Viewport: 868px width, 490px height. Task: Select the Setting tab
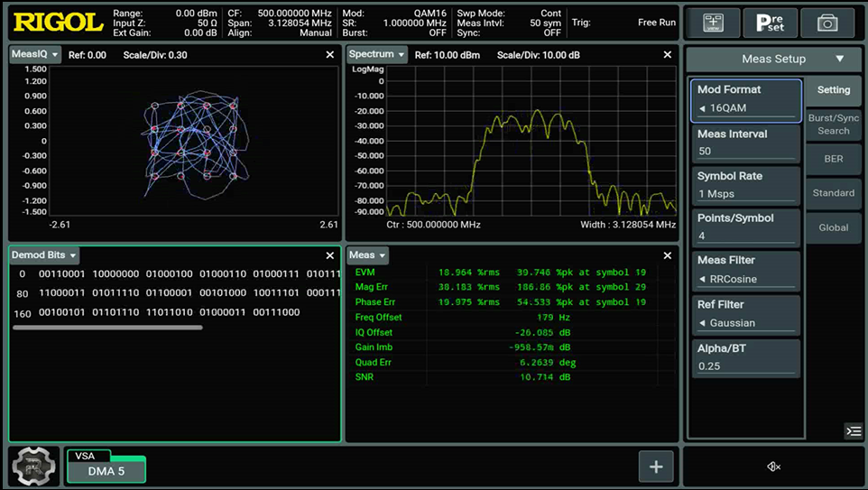coord(833,89)
